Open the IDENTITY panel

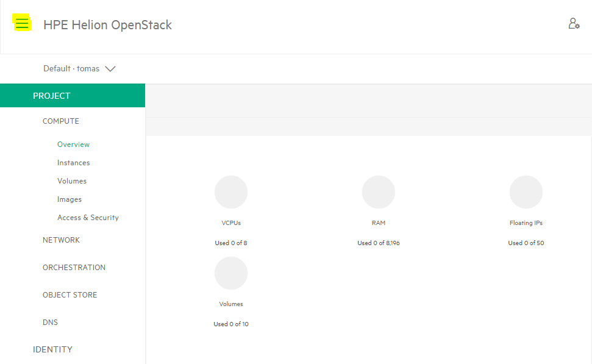click(52, 349)
